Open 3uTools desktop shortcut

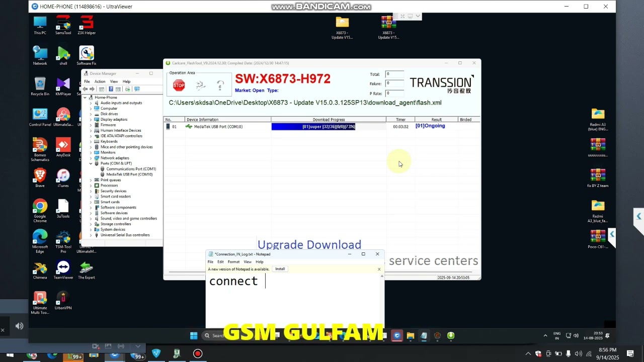click(63, 209)
